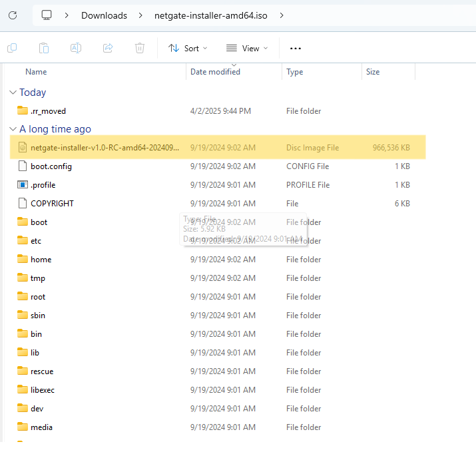Screen dimensions: 476x452
Task: Expand chevron after the This PC icon
Action: pos(67,15)
